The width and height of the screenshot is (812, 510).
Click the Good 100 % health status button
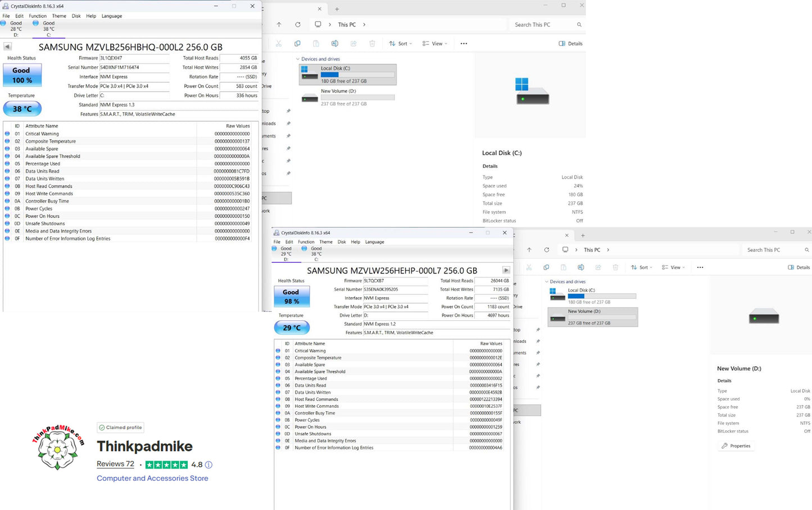tap(22, 75)
